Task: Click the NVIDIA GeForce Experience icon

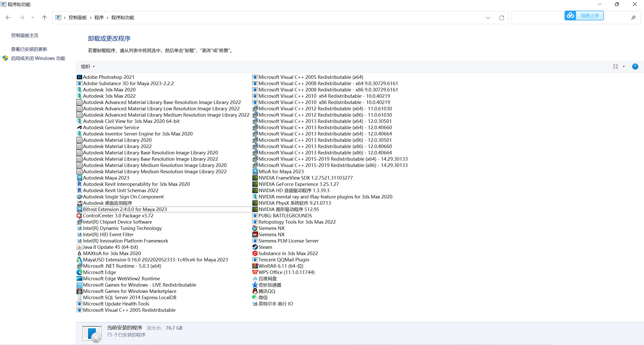Action: click(x=255, y=184)
